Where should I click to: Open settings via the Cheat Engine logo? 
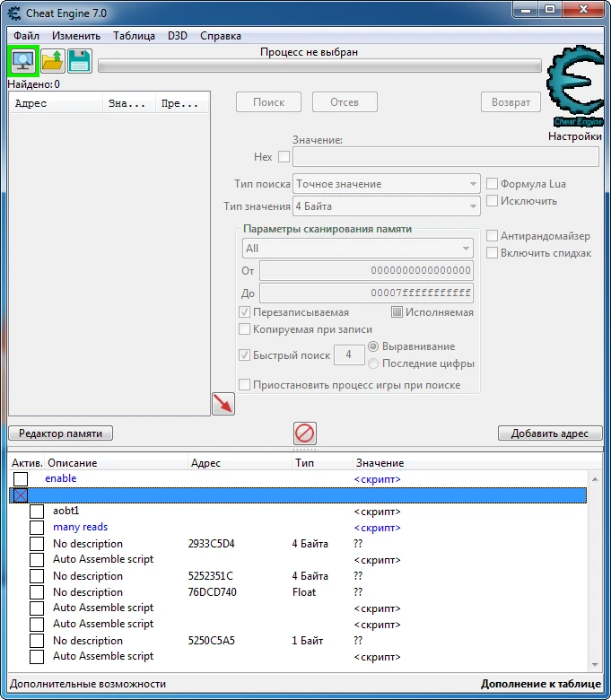(575, 86)
